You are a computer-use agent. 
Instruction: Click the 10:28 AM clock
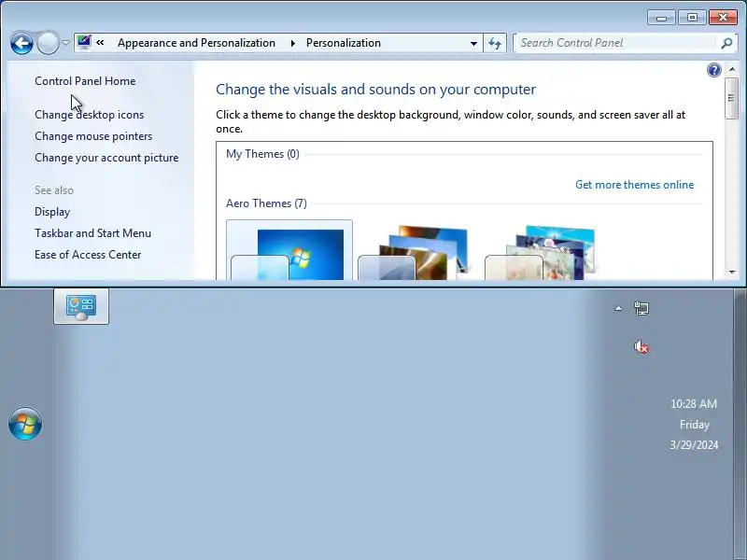click(694, 404)
